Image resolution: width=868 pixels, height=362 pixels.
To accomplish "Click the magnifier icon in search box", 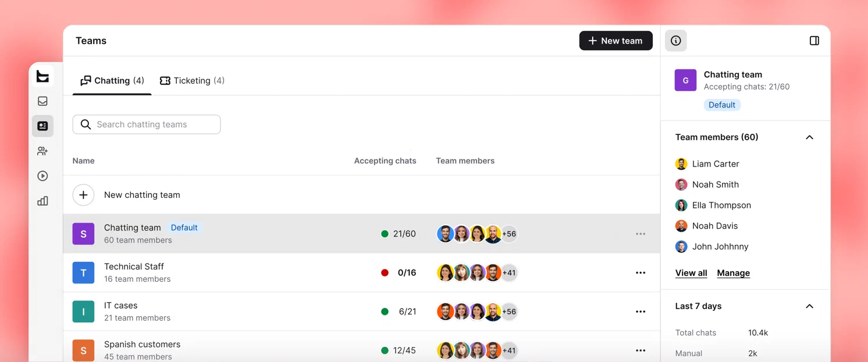I will 86,125.
